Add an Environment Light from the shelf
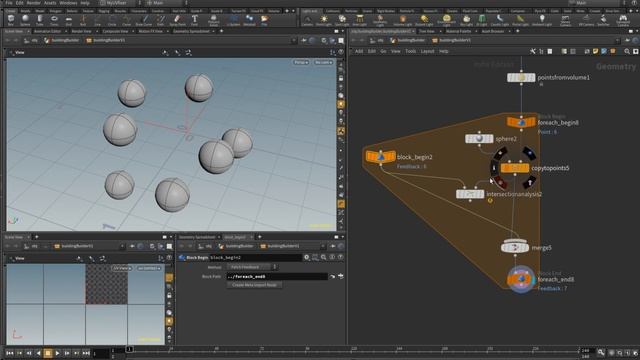Viewport: 640px width, 360px height. pos(446,20)
